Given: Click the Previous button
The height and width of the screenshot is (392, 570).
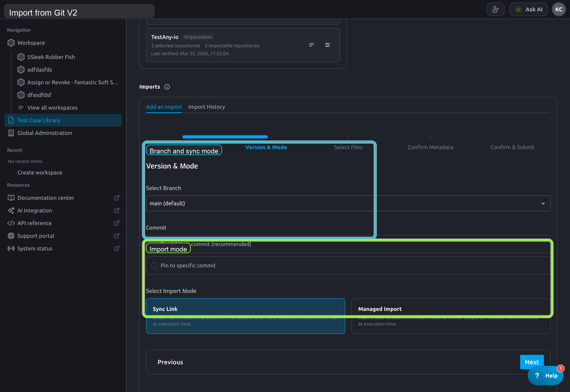Looking at the screenshot, I should tap(170, 362).
